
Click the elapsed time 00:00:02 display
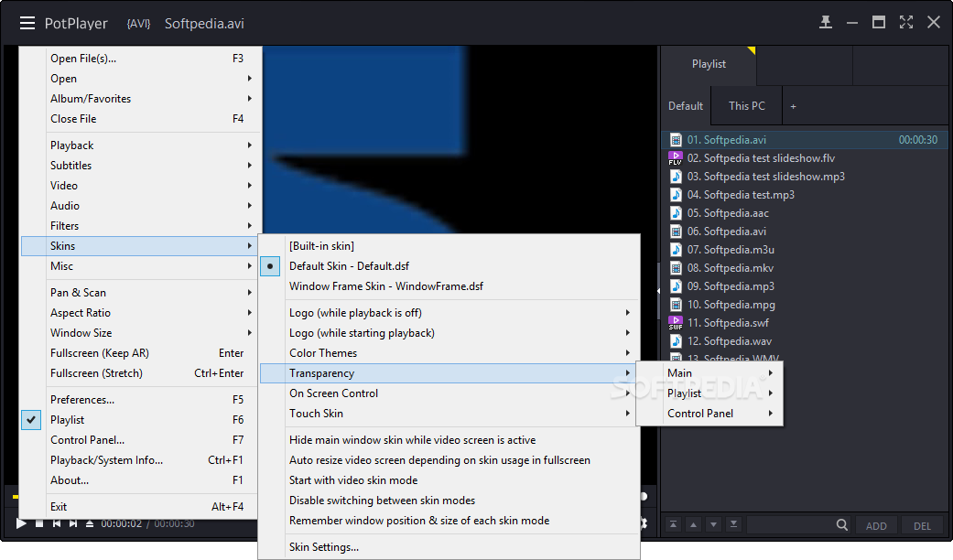click(x=122, y=523)
